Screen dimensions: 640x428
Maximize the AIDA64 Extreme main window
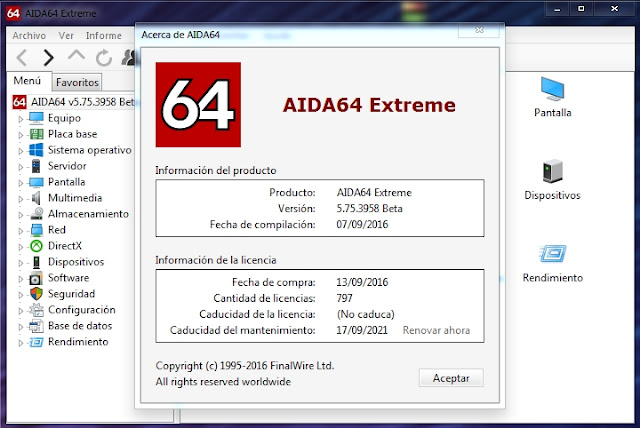point(581,9)
